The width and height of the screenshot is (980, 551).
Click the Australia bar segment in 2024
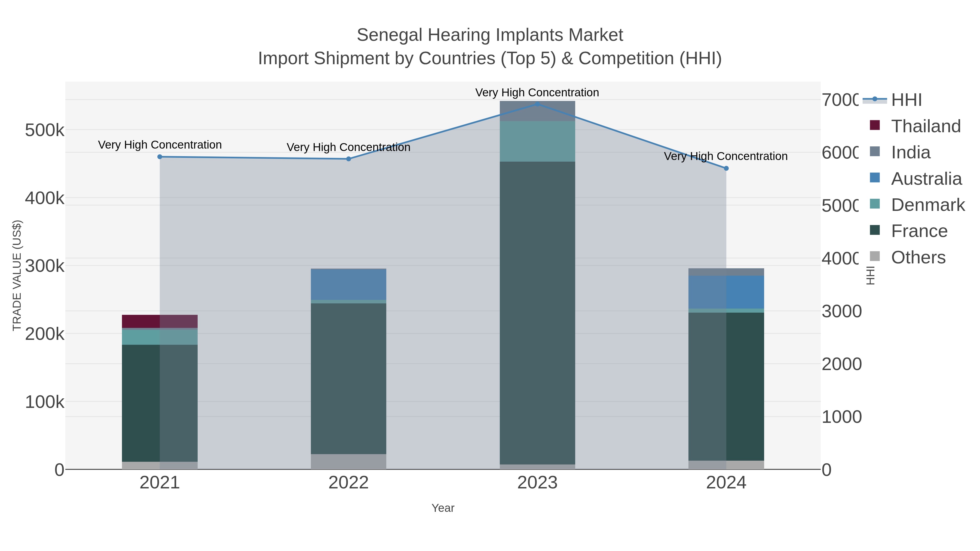click(726, 292)
